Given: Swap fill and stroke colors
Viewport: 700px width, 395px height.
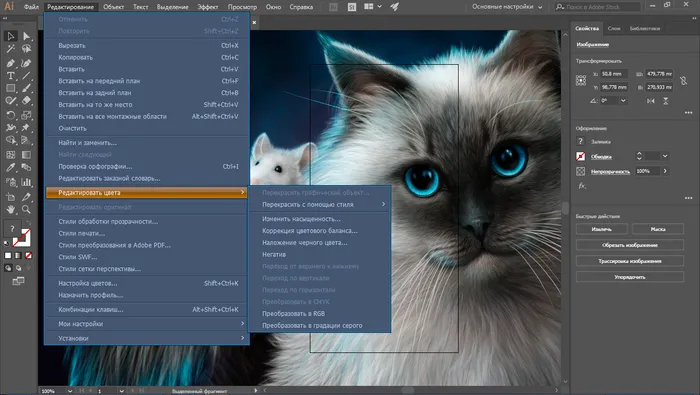Looking at the screenshot, I should [x=29, y=223].
